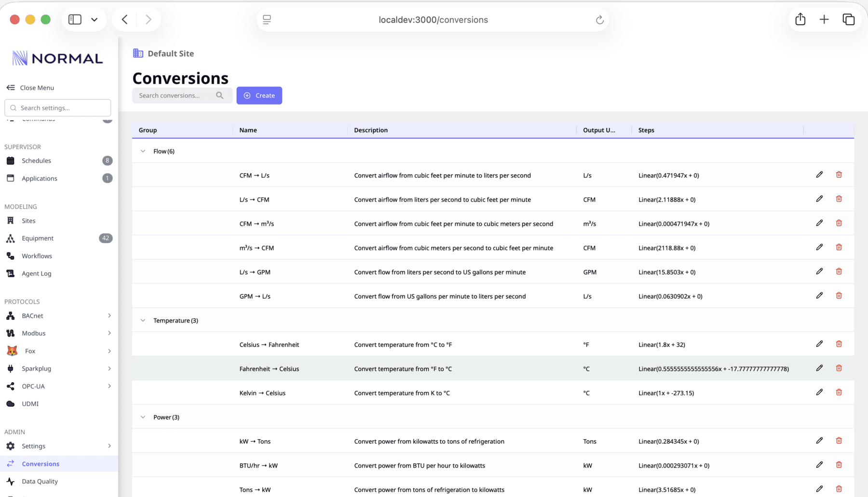This screenshot has width=868, height=497.
Task: Click the Create conversion button
Action: point(259,96)
